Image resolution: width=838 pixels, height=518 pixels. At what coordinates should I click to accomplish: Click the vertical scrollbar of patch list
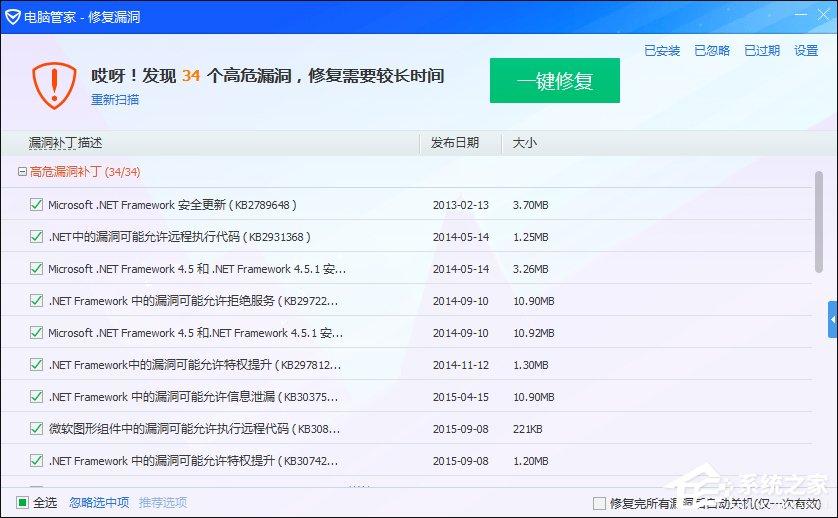[820, 220]
